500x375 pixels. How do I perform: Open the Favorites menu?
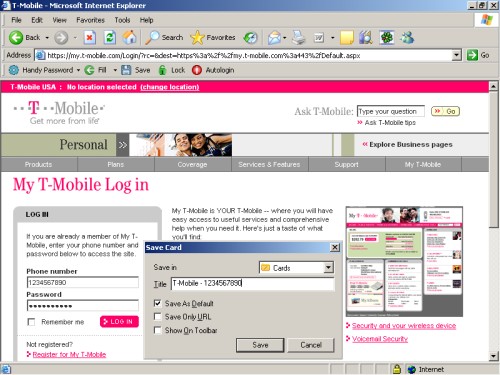point(90,20)
